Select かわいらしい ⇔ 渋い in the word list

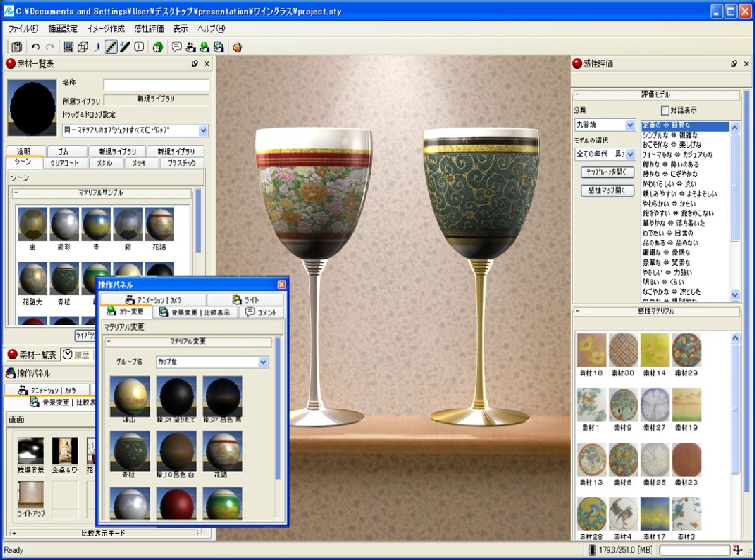point(669,184)
